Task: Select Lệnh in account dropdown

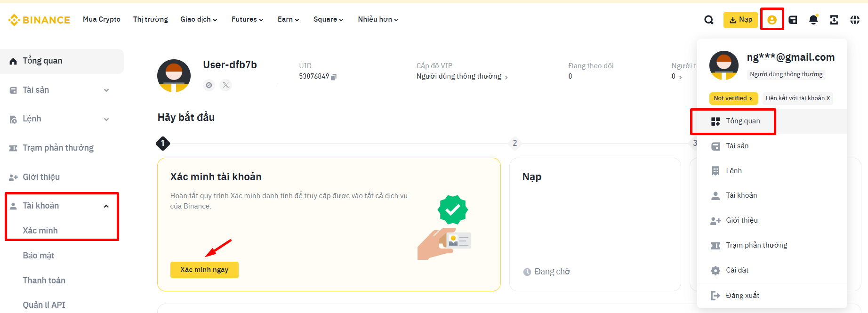Action: pos(772,171)
